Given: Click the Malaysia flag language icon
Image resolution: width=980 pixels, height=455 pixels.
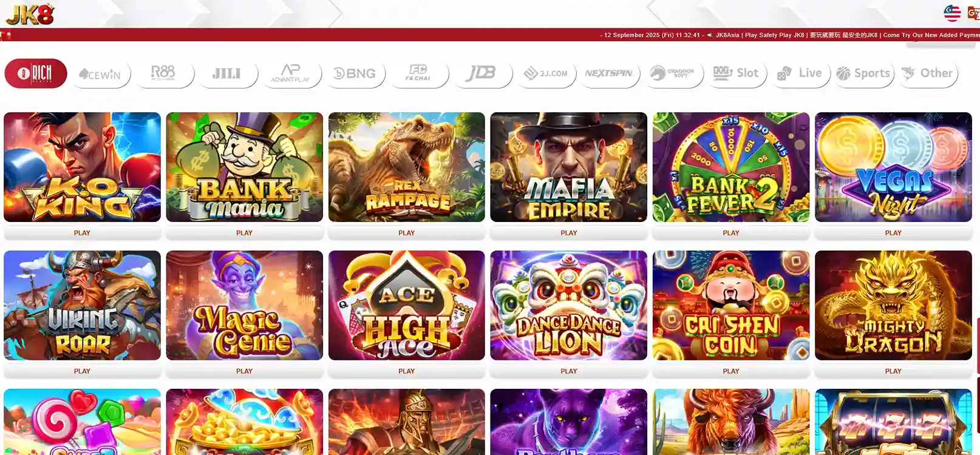Looking at the screenshot, I should pyautogui.click(x=952, y=13).
